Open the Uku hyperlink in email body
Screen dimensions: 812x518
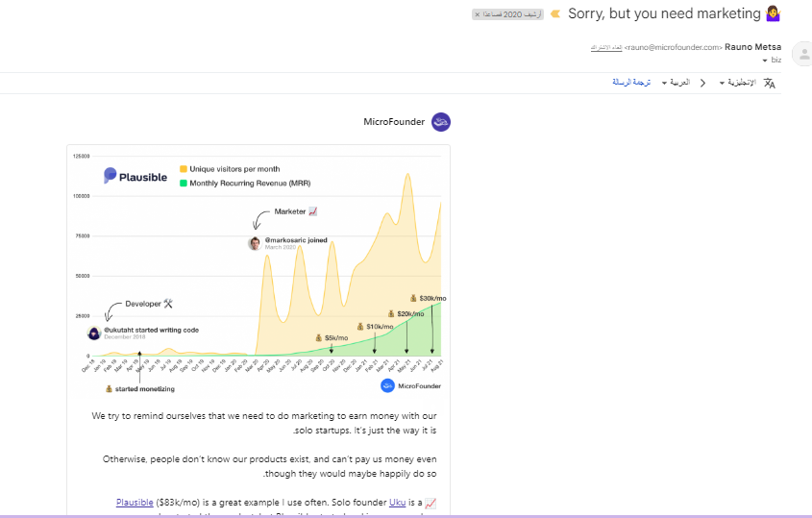click(397, 503)
